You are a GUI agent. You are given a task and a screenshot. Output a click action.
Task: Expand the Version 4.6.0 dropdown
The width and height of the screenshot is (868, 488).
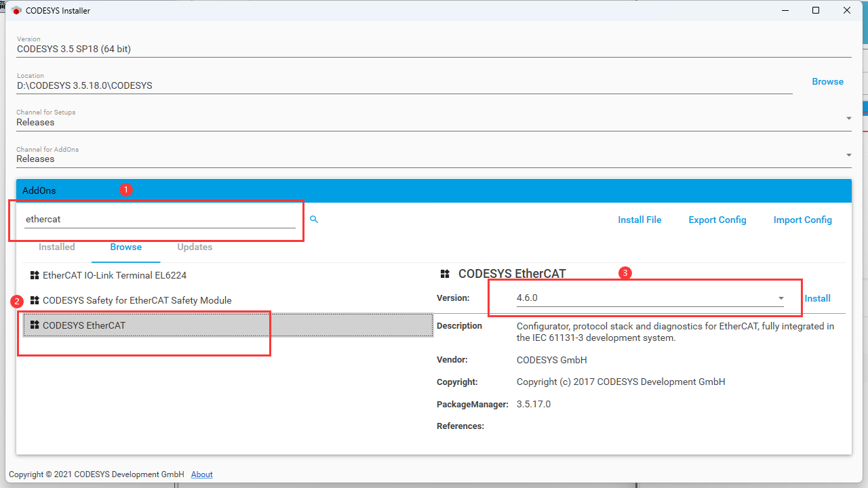[x=781, y=298]
